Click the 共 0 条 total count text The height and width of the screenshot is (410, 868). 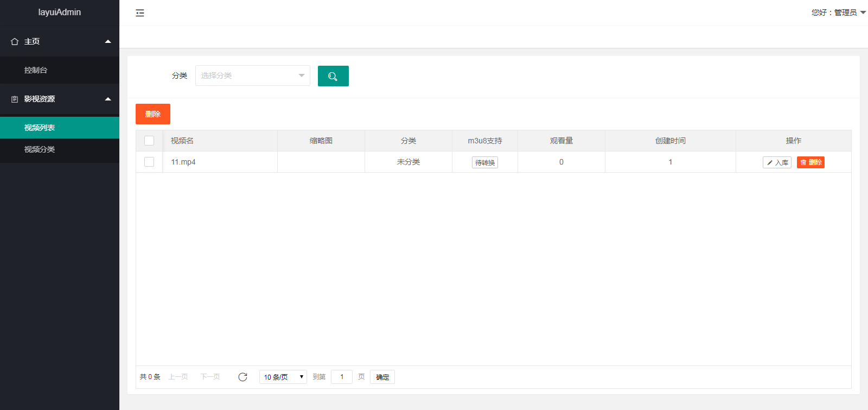(x=150, y=377)
